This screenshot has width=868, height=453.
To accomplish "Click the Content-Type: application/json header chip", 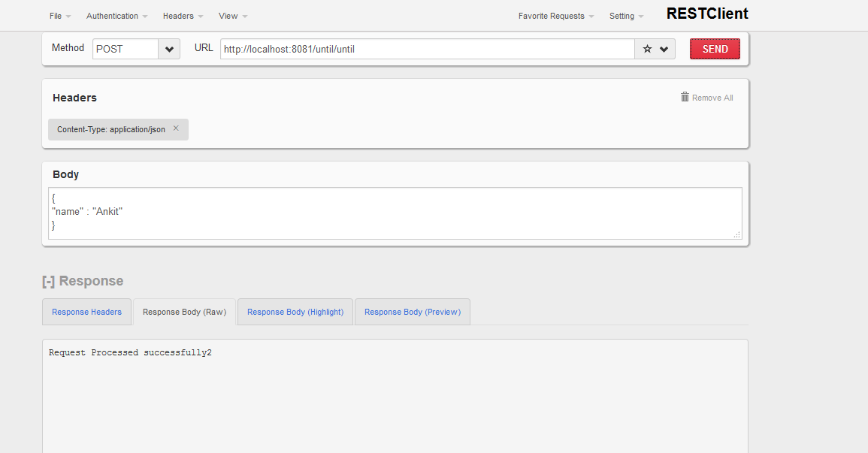I will click(x=110, y=129).
